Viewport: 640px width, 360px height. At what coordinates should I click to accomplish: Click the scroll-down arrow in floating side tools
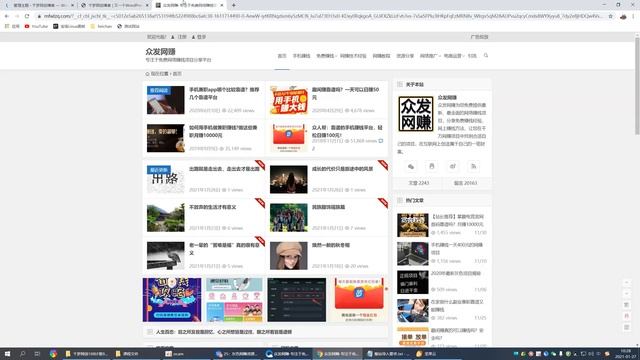pos(627,293)
